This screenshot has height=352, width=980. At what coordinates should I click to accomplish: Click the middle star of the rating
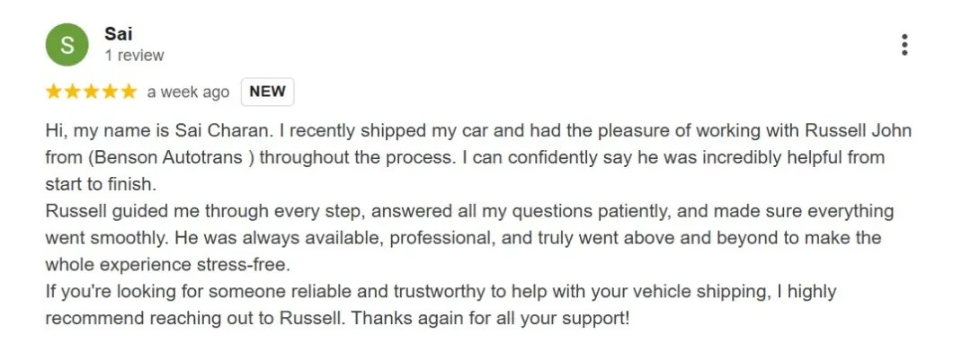pyautogui.click(x=91, y=92)
